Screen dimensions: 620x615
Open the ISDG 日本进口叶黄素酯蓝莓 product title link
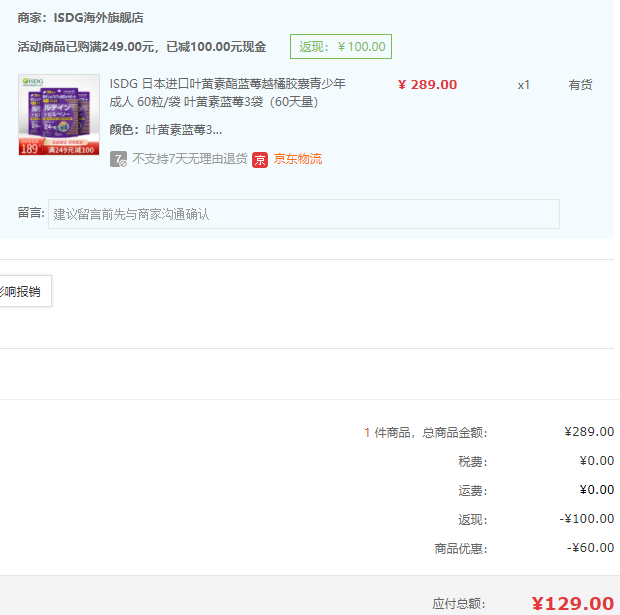coord(227,93)
